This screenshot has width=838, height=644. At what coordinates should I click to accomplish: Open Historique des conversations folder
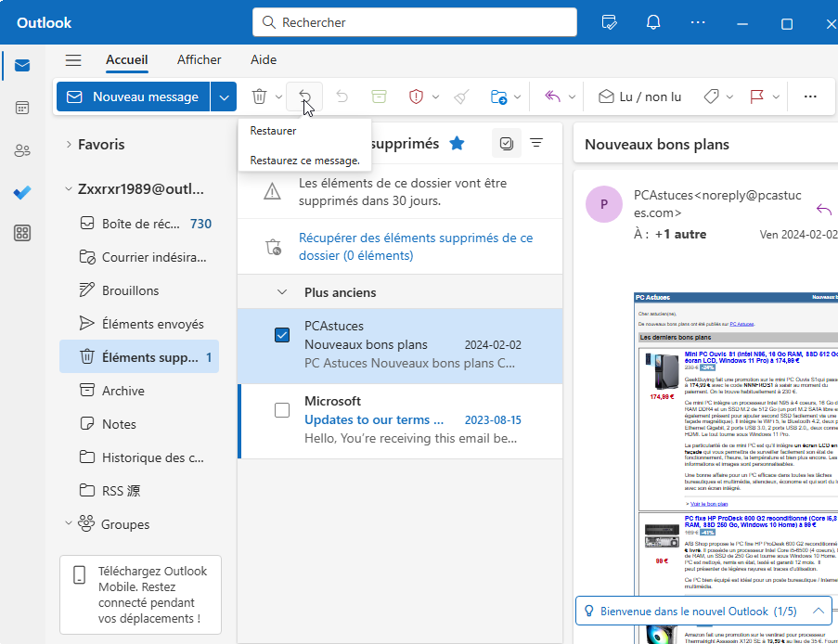pyautogui.click(x=139, y=457)
